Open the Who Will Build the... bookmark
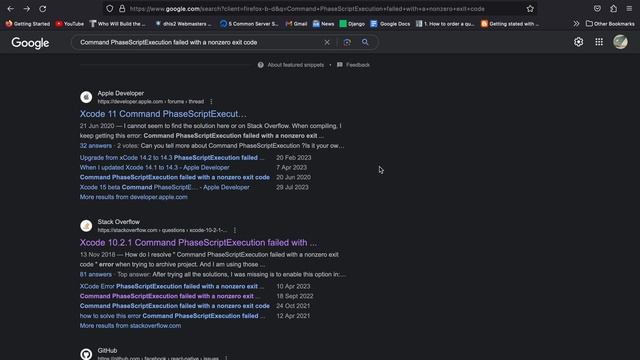This screenshot has height=360, width=640. tap(118, 24)
